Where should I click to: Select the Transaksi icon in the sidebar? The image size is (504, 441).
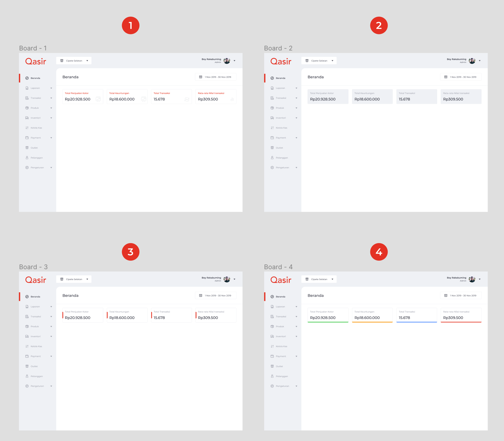pyautogui.click(x=27, y=98)
